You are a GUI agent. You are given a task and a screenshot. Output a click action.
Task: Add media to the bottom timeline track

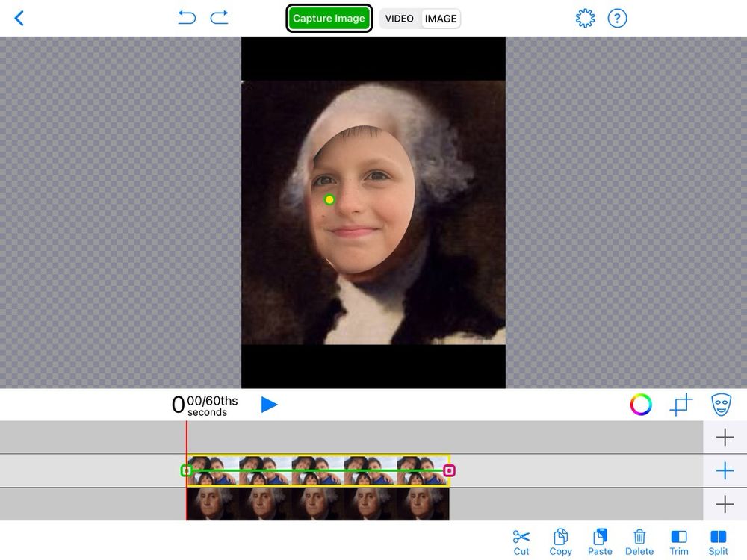coord(725,504)
